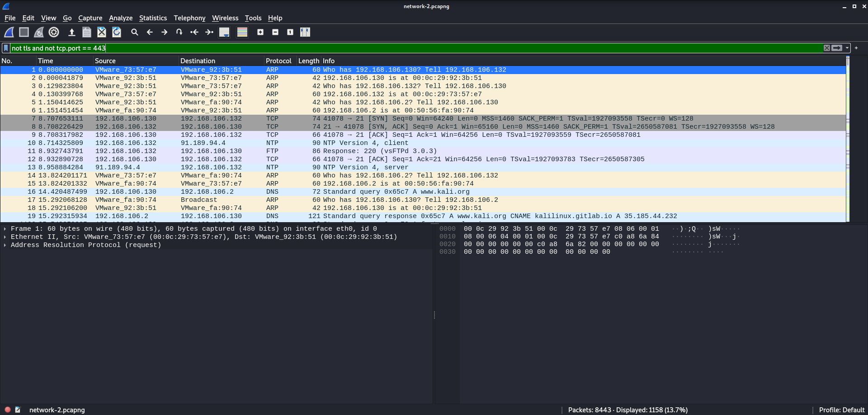Open expert information red circle indicator
The width and height of the screenshot is (868, 415).
8,410
